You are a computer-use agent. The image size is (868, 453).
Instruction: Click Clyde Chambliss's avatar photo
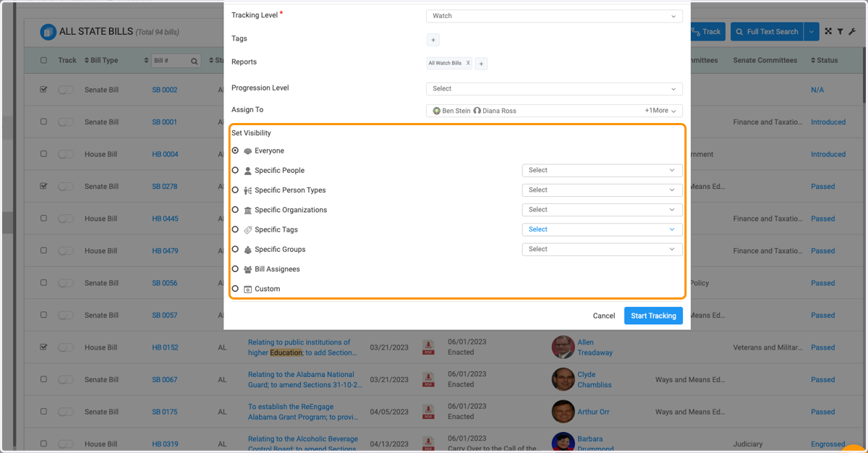(x=563, y=379)
